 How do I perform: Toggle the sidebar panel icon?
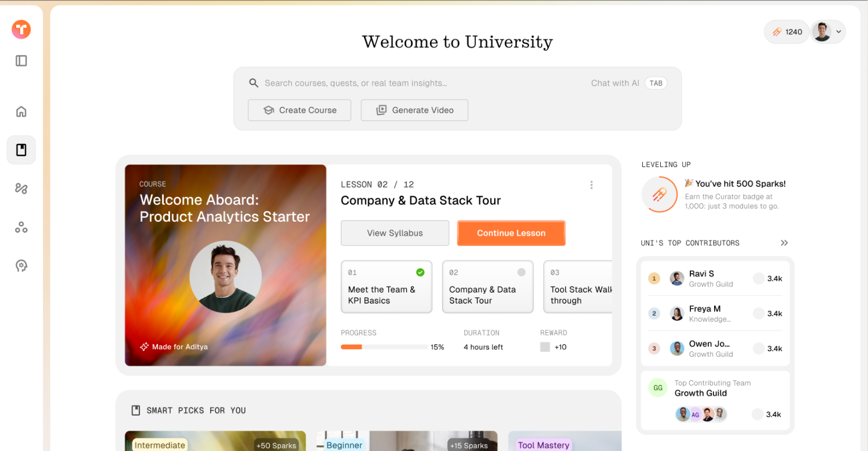tap(21, 61)
